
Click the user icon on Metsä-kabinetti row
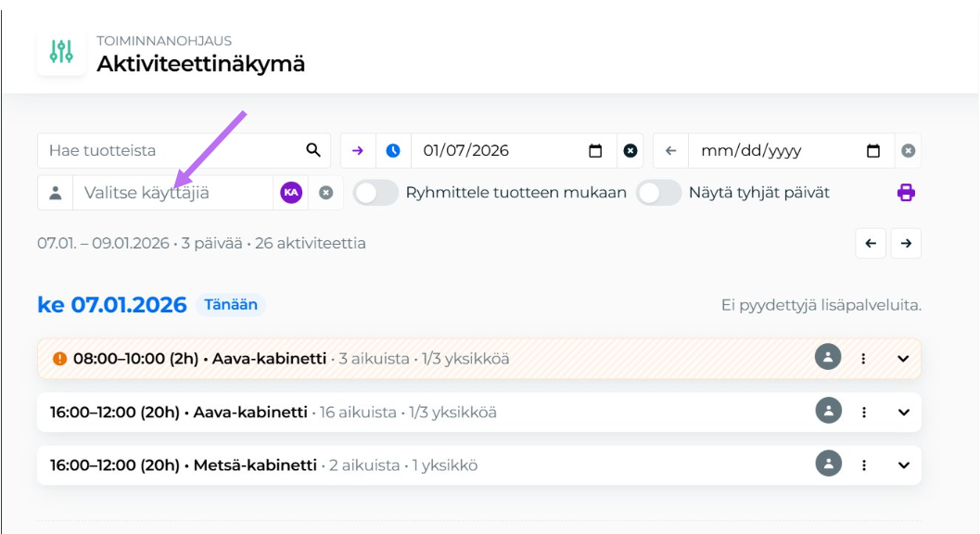[x=827, y=464]
